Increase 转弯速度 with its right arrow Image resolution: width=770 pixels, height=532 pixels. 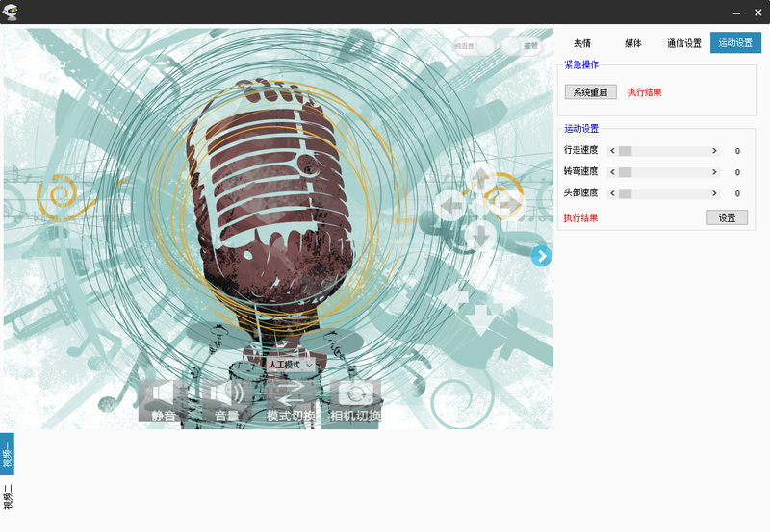point(714,172)
